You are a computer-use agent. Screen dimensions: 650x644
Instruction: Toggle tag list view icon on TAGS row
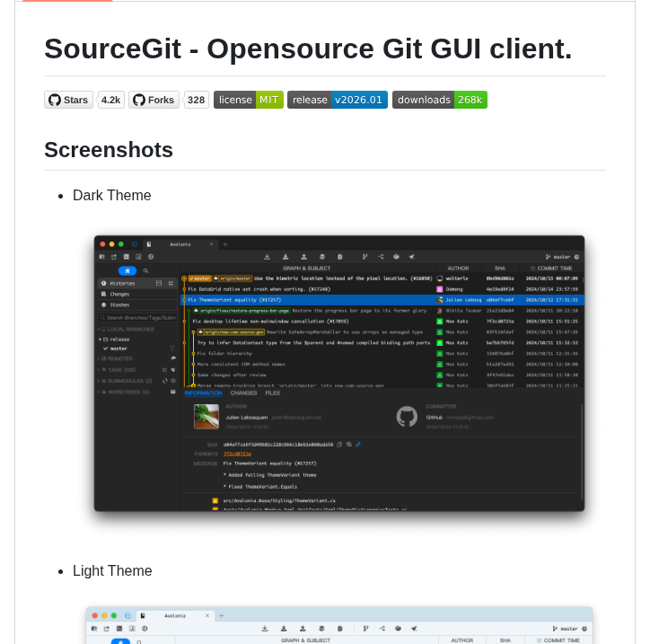(x=165, y=369)
